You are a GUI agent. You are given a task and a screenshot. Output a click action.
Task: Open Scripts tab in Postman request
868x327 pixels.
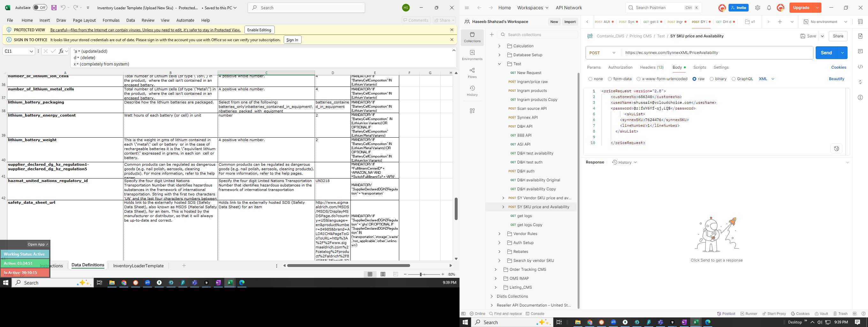(700, 67)
